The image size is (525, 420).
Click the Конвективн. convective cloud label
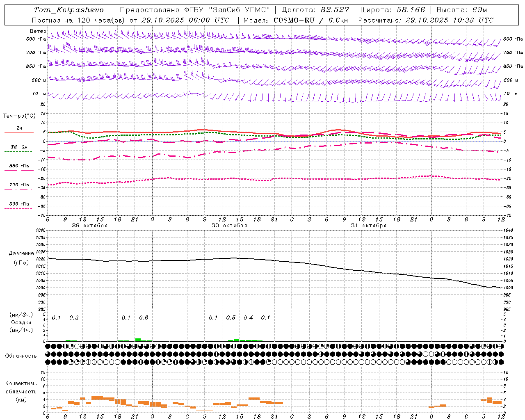(21, 383)
